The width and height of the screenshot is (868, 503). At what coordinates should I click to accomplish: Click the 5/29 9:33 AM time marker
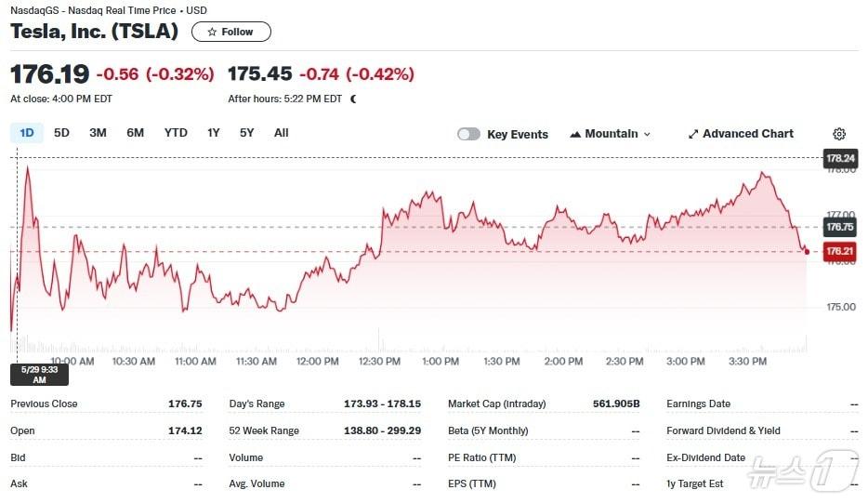click(x=39, y=374)
